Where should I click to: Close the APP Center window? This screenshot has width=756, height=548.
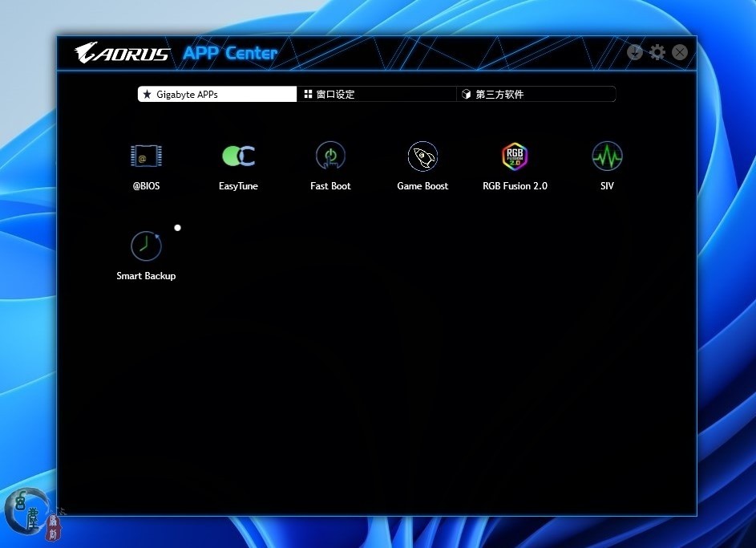(x=680, y=52)
